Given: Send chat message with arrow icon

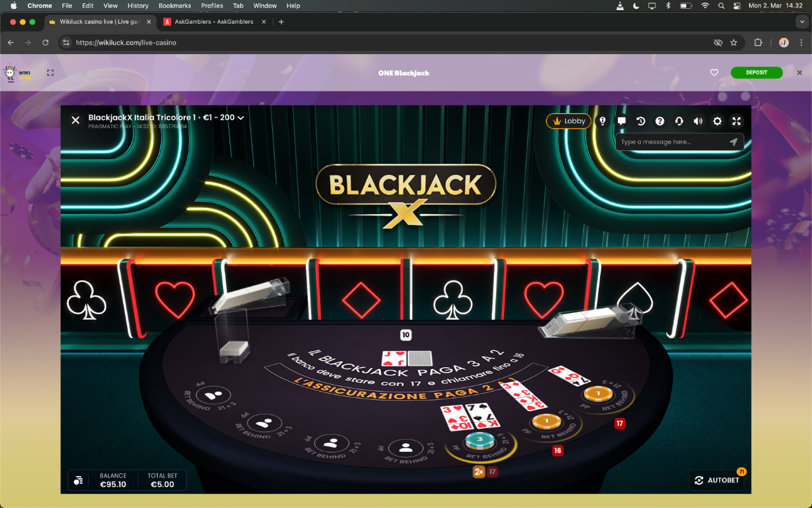Looking at the screenshot, I should click(734, 142).
